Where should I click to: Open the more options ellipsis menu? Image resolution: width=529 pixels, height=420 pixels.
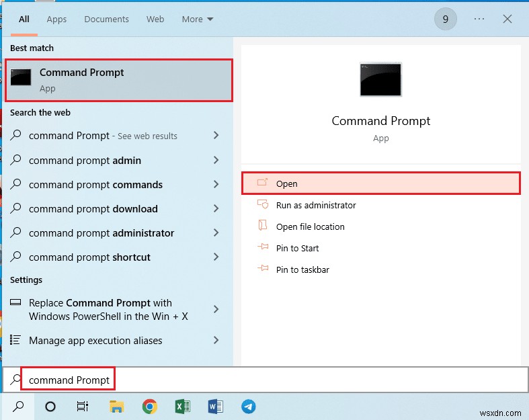click(479, 19)
